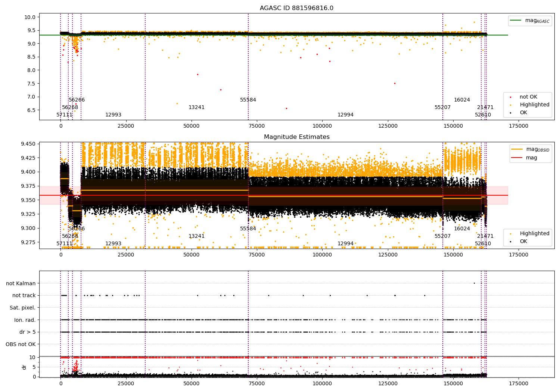Click the 175000 x-axis tick in top plot
The width and height of the screenshot is (560, 392).
(519, 126)
